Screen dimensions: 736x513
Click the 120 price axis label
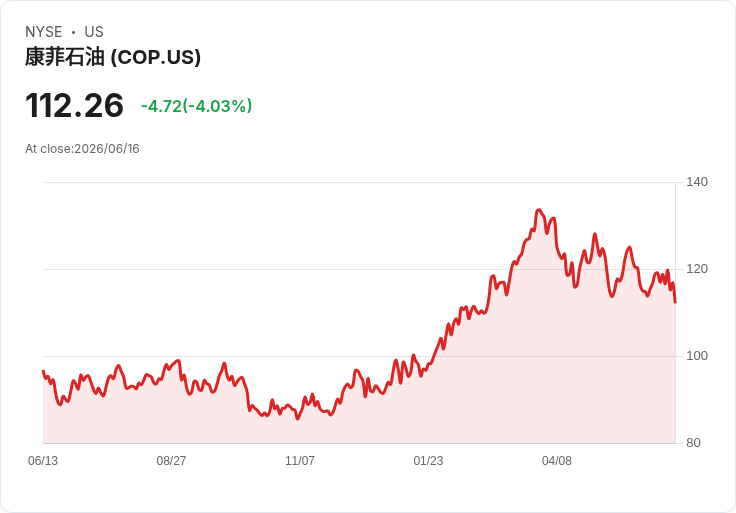pyautogui.click(x=697, y=269)
